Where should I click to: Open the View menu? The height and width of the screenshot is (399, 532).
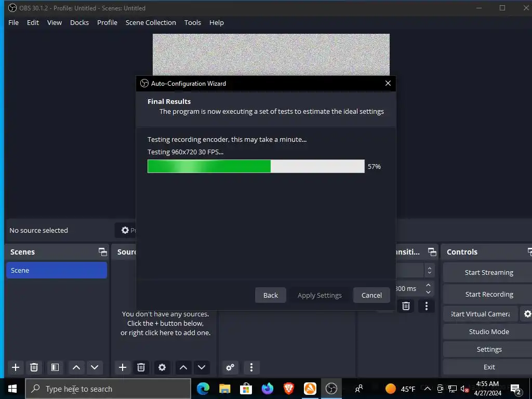[54, 22]
